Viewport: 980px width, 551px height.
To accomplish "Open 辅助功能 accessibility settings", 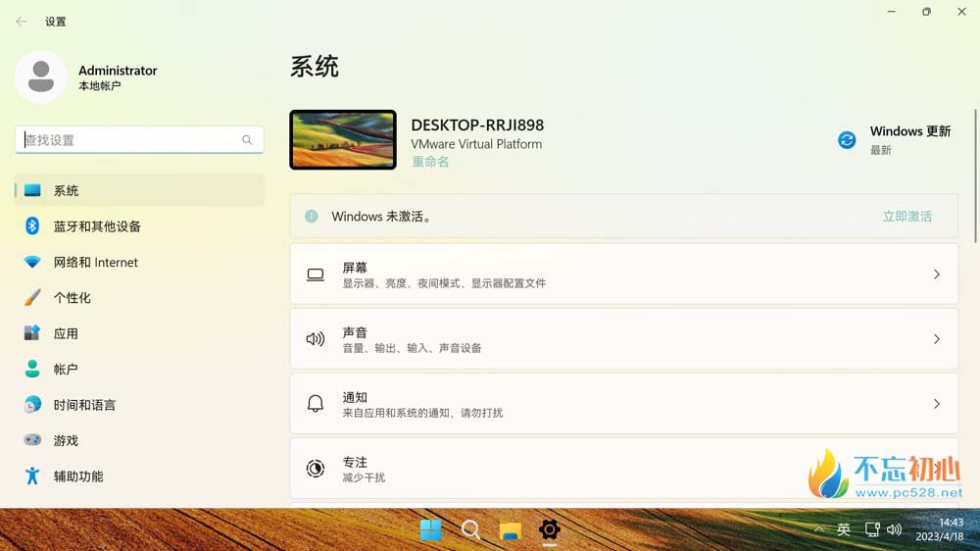I will 78,476.
